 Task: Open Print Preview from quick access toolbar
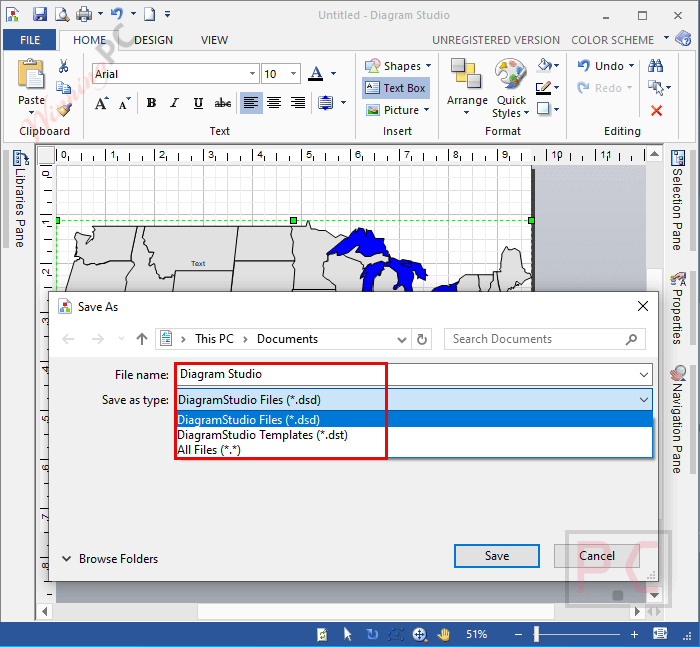pyautogui.click(x=62, y=14)
